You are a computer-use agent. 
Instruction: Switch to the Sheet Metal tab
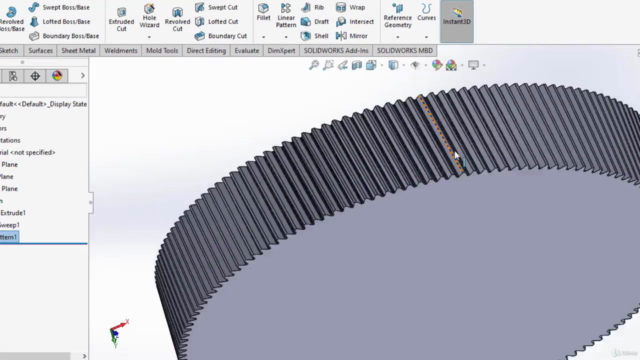(78, 51)
